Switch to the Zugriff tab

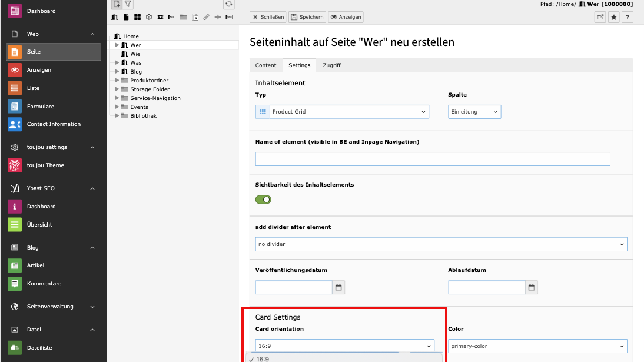(x=331, y=65)
